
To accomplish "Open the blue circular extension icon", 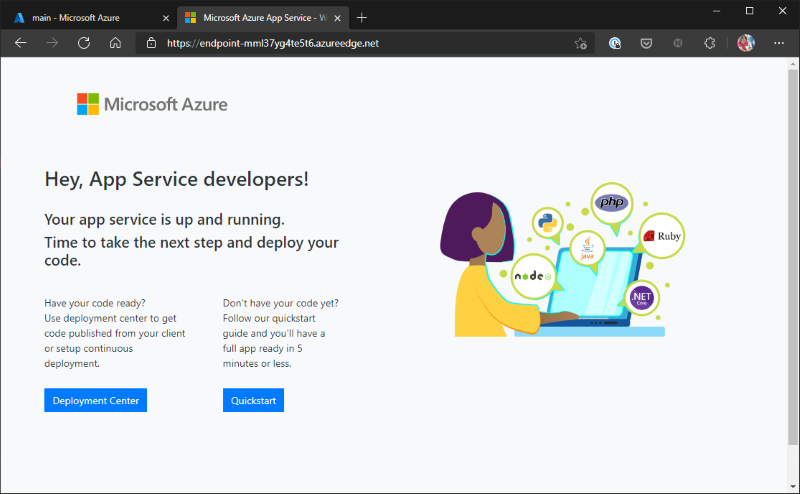I will pyautogui.click(x=615, y=43).
